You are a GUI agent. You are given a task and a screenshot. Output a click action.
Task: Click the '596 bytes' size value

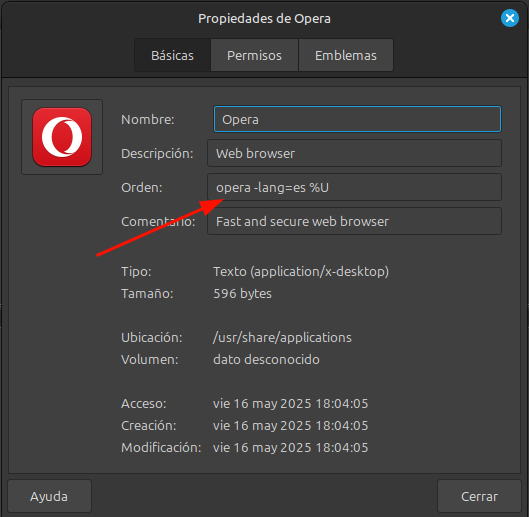click(x=243, y=294)
